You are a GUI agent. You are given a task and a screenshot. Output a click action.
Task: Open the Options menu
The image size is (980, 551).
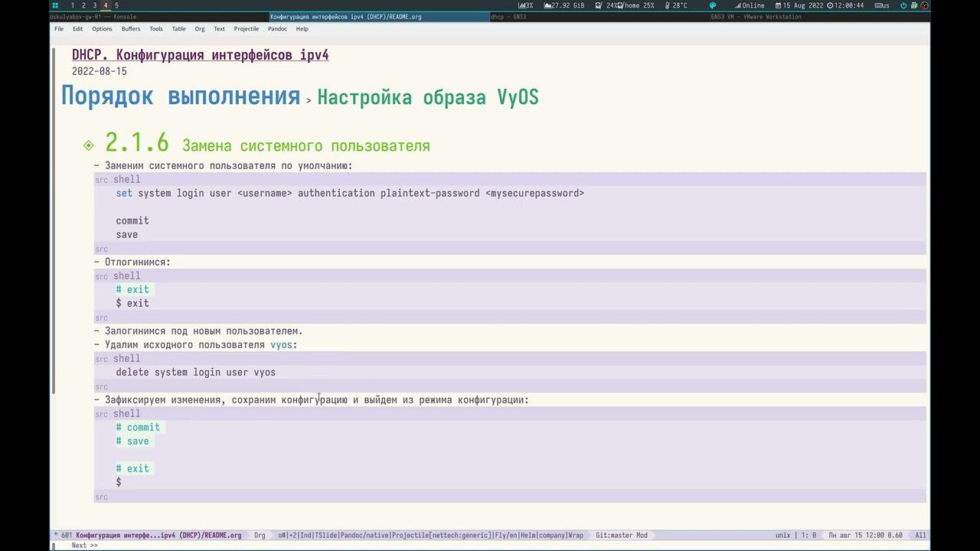(102, 29)
